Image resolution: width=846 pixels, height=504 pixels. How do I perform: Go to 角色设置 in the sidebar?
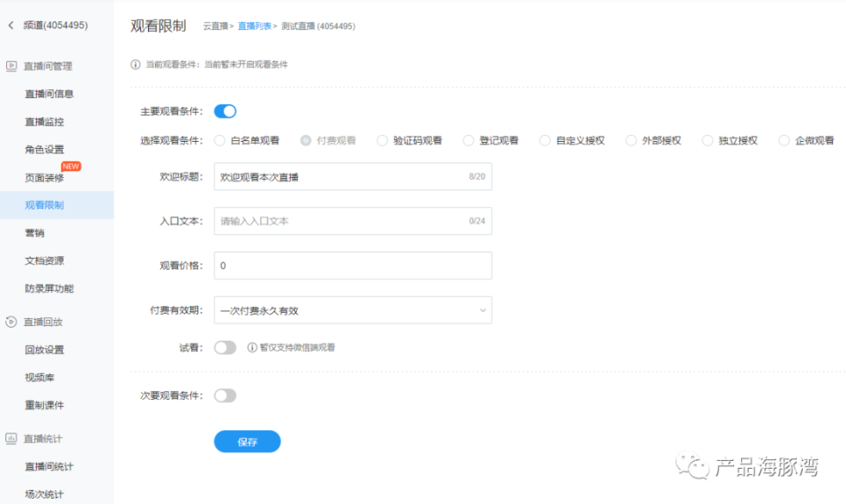44,150
